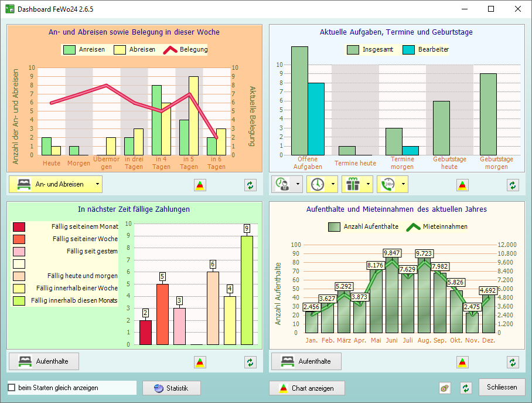Click the settings icon beside Schliessen
Viewport: 532px width, 403px height.
[445, 388]
